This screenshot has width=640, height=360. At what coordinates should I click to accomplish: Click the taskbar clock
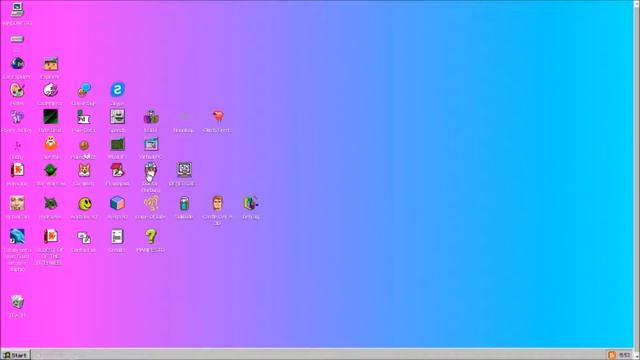[x=624, y=356]
